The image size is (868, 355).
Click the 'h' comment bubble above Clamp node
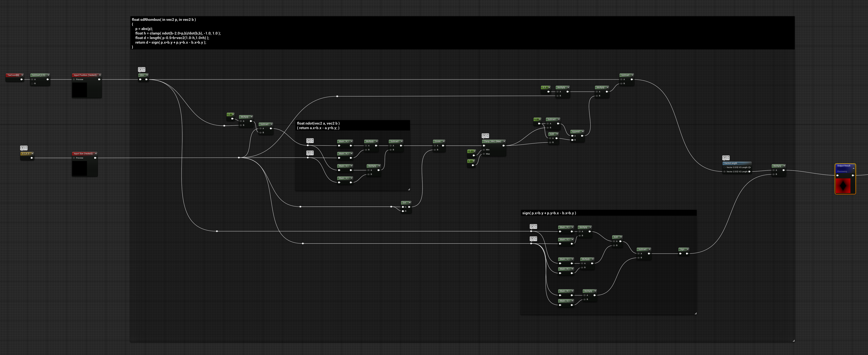pos(485,136)
